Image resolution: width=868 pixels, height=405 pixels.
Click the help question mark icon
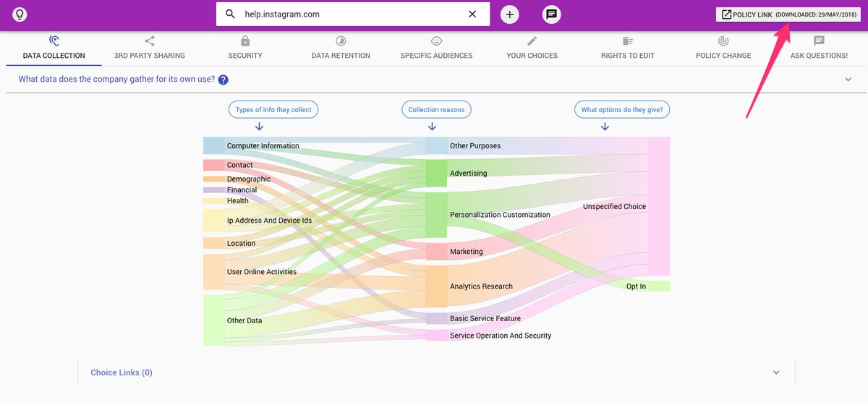pos(224,80)
